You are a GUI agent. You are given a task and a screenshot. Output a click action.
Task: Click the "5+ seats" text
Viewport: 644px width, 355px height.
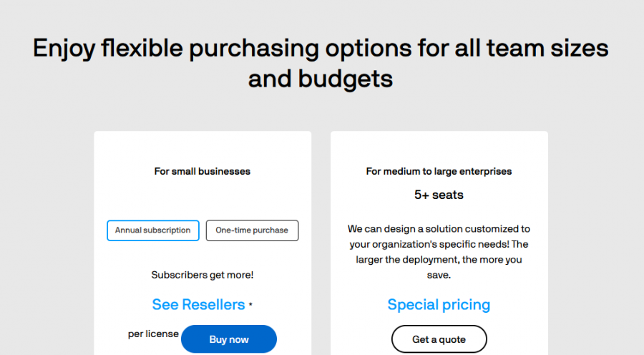439,195
